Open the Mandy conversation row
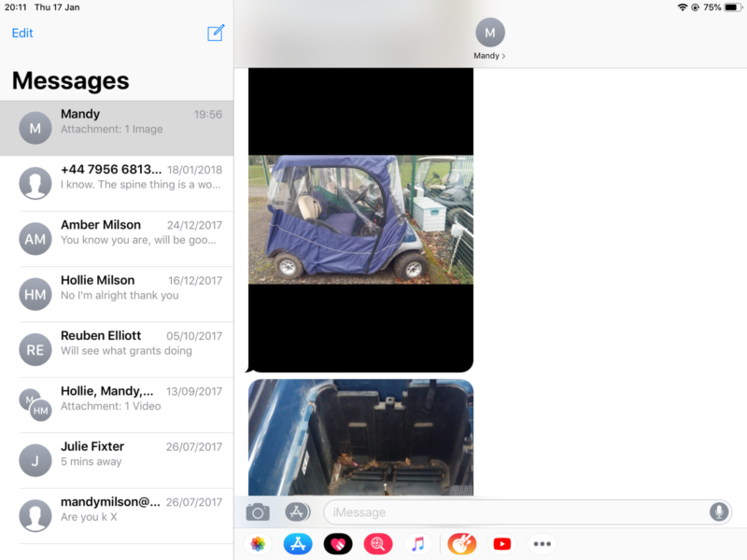 tap(117, 128)
